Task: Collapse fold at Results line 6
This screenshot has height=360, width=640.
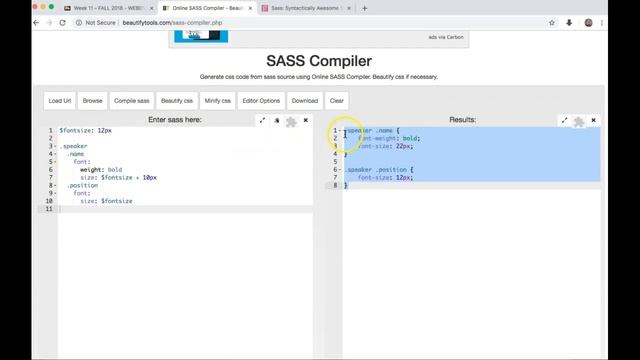Action: [x=340, y=169]
